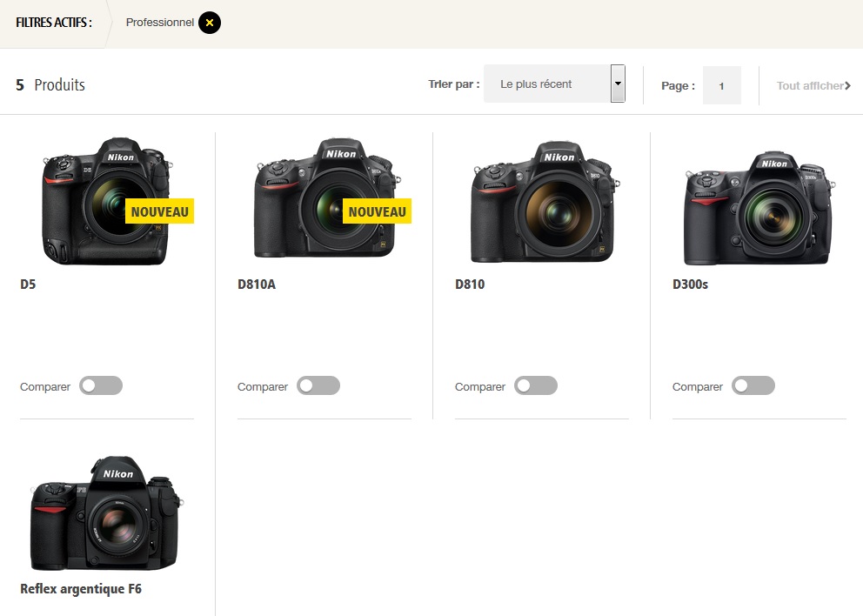Toggle the Comparer switch for D810A
This screenshot has width=863, height=616.
tap(318, 385)
